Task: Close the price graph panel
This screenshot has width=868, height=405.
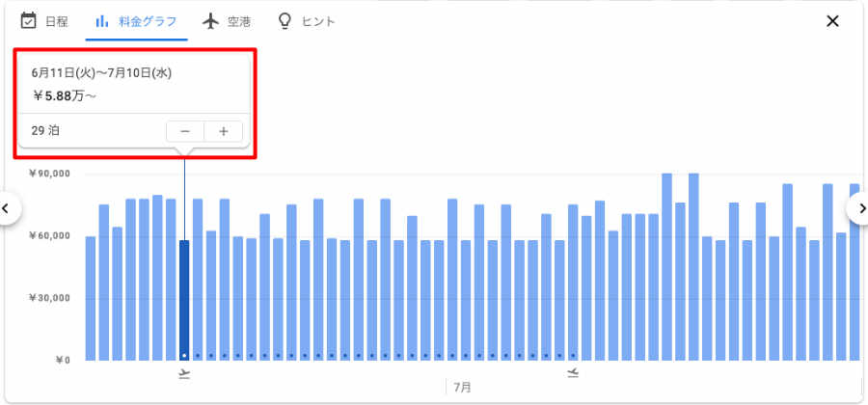Action: coord(832,21)
